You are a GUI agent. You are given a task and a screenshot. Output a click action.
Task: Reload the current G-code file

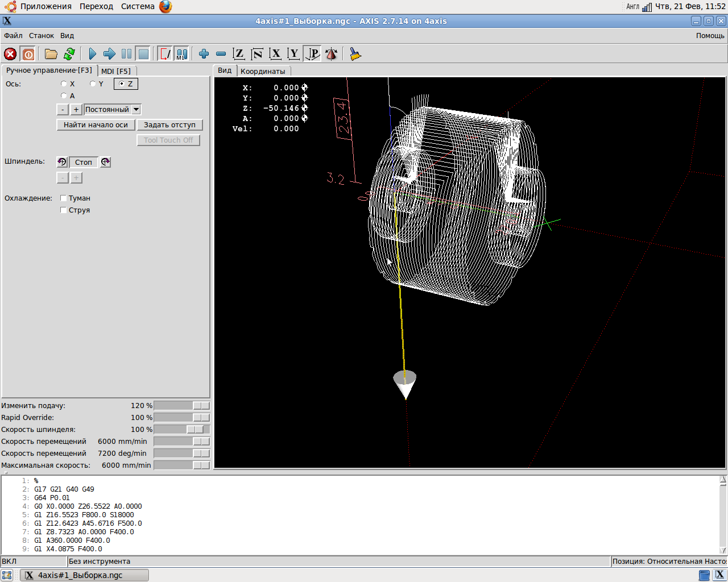click(69, 54)
